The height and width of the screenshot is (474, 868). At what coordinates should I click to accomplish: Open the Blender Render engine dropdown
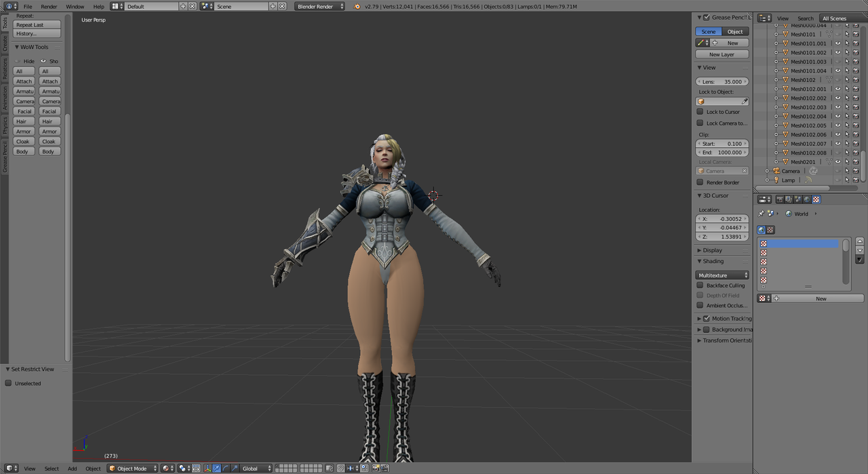click(x=319, y=6)
